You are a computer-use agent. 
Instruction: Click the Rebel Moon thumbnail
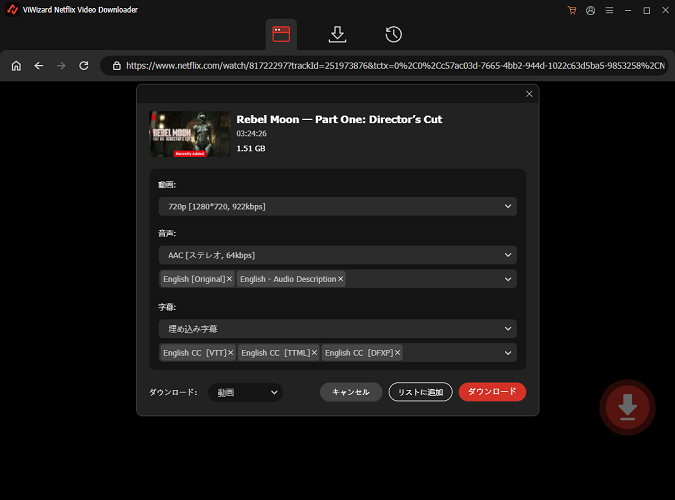[190, 134]
